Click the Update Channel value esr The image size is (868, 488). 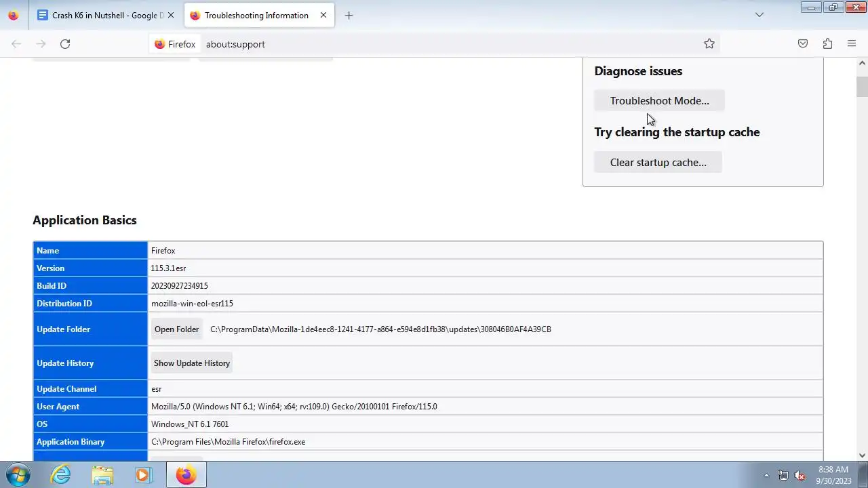click(156, 389)
